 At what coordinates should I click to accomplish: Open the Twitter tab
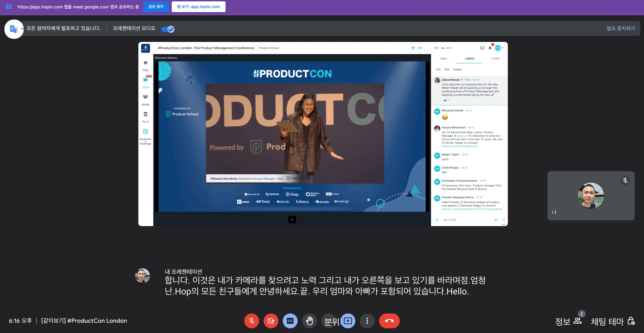point(457,70)
